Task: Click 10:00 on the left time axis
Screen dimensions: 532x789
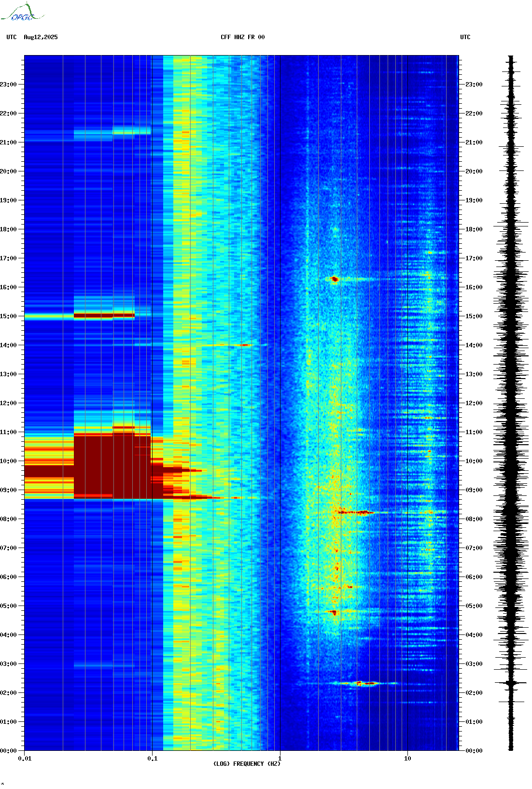Action: click(x=8, y=461)
